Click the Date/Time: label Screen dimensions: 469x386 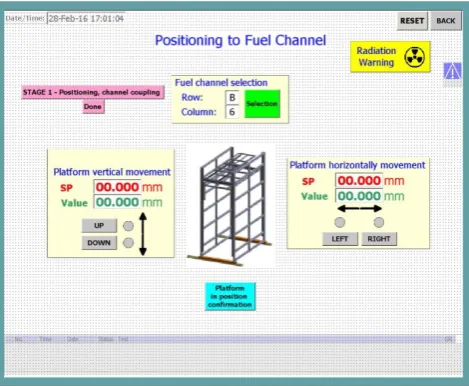[x=25, y=18]
